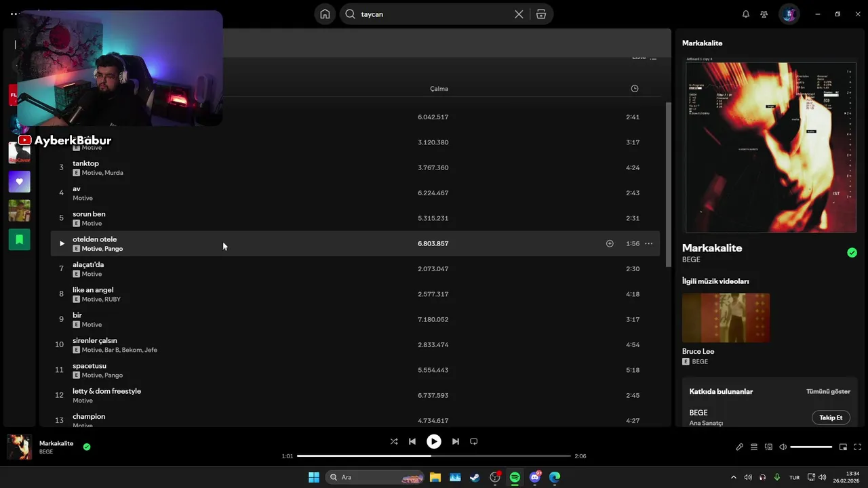Open the user profile avatar menu
The height and width of the screenshot is (488, 868).
click(x=789, y=14)
